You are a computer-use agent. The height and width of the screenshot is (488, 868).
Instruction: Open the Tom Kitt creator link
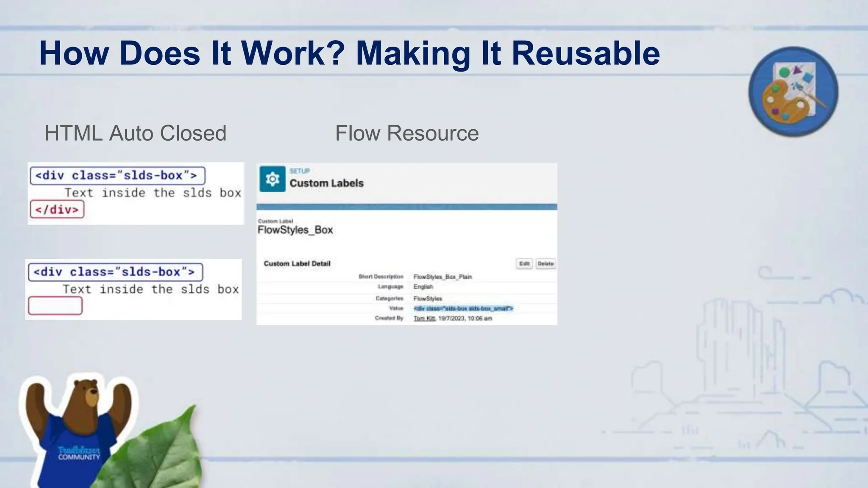tap(424, 319)
